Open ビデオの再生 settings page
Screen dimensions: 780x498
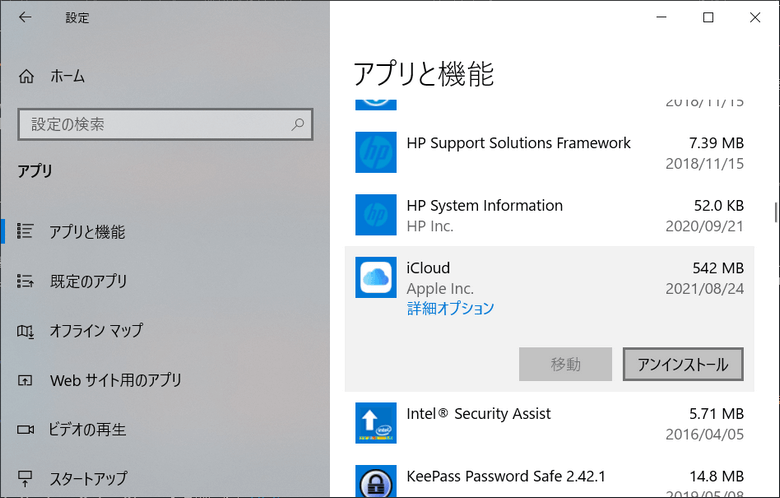[x=87, y=429]
